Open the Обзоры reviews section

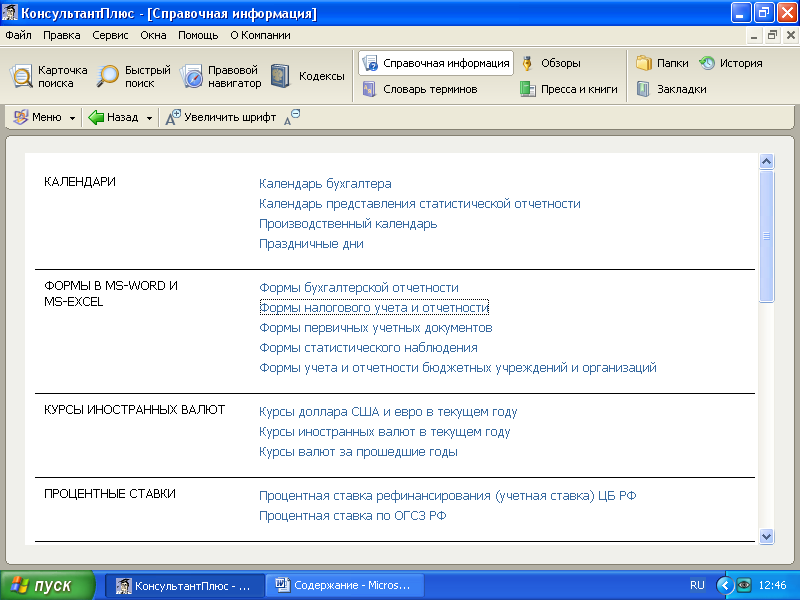pyautogui.click(x=551, y=63)
